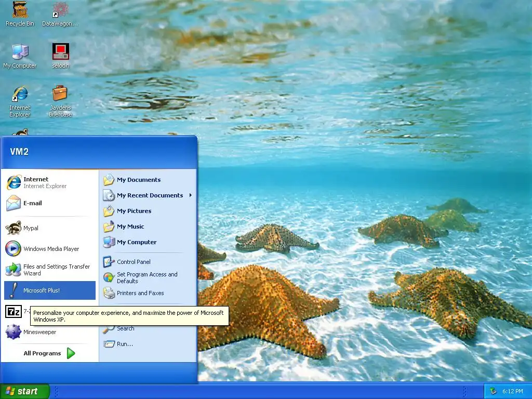Open My Computer from Start menu

pos(148,242)
